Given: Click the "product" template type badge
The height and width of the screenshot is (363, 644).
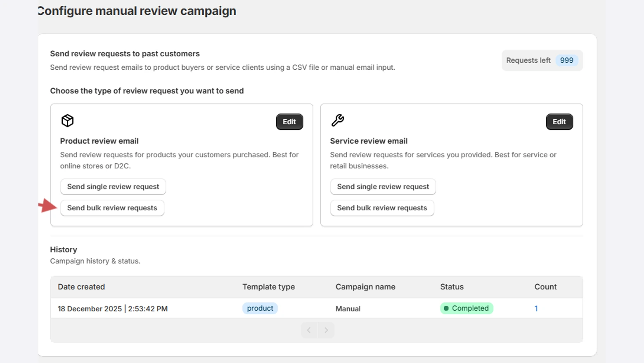Looking at the screenshot, I should point(260,308).
